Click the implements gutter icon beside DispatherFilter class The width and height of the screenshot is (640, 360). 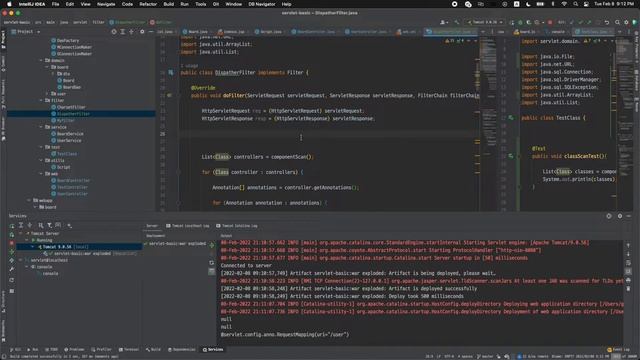tap(171, 73)
